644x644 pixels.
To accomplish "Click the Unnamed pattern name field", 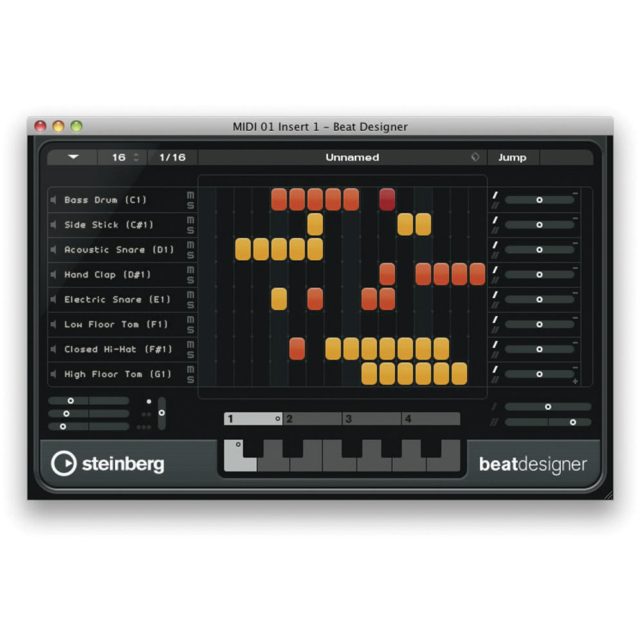I will click(x=352, y=157).
